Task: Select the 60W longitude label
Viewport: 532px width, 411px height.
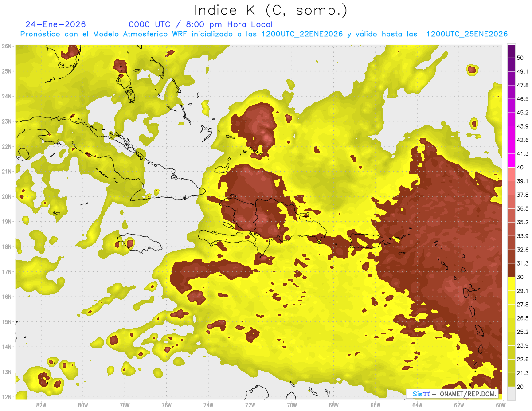Action: pyautogui.click(x=501, y=405)
